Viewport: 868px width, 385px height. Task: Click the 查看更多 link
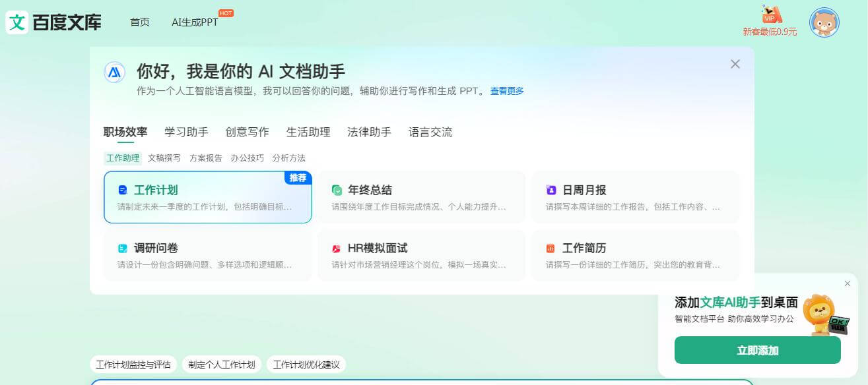coord(506,90)
